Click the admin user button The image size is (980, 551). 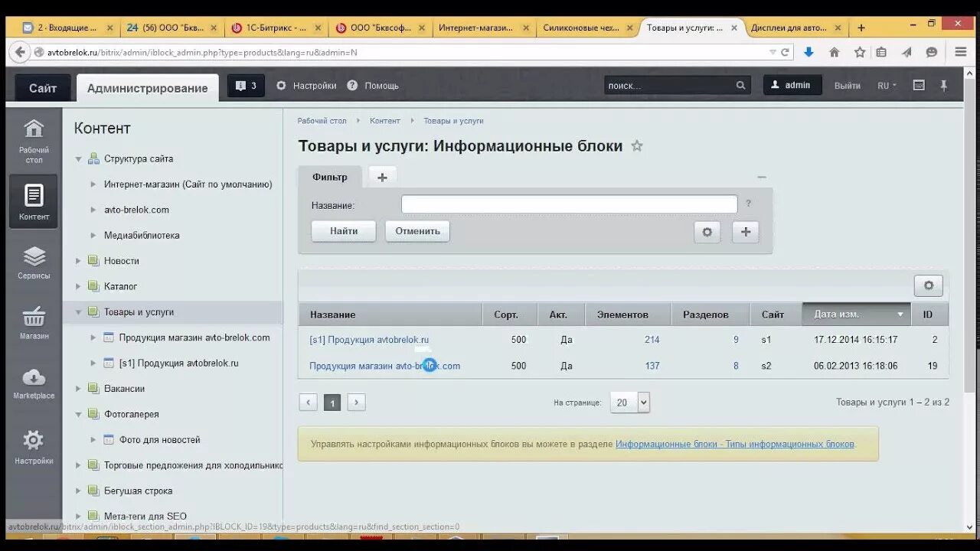click(x=792, y=85)
